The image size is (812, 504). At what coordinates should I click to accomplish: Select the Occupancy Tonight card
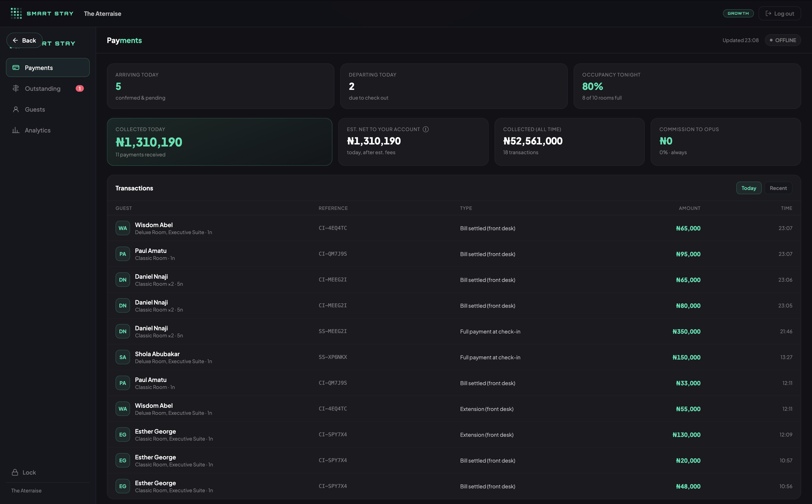[x=687, y=86]
